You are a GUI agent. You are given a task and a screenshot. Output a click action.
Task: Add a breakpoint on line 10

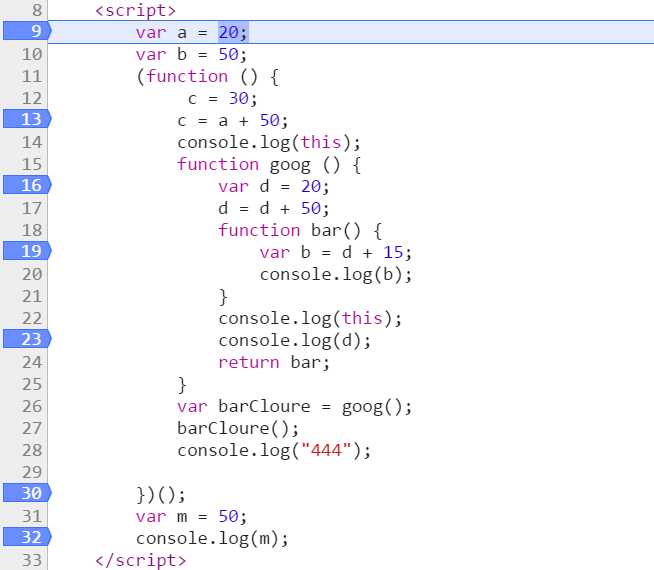pos(32,54)
